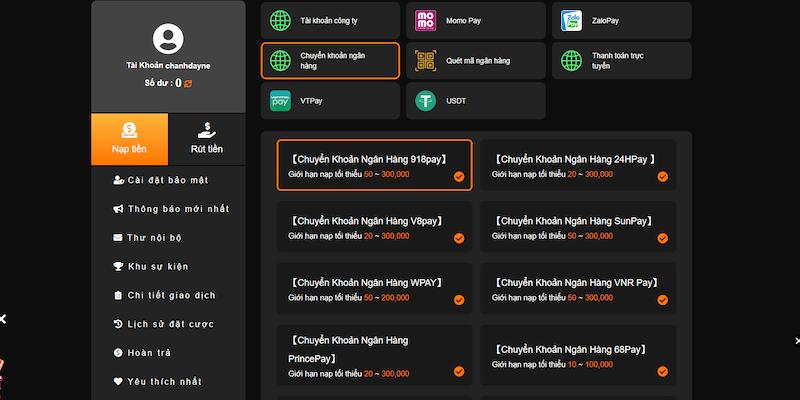Choose Chuyển Khoản Ngân Hàng 68Pay card

tap(578, 355)
